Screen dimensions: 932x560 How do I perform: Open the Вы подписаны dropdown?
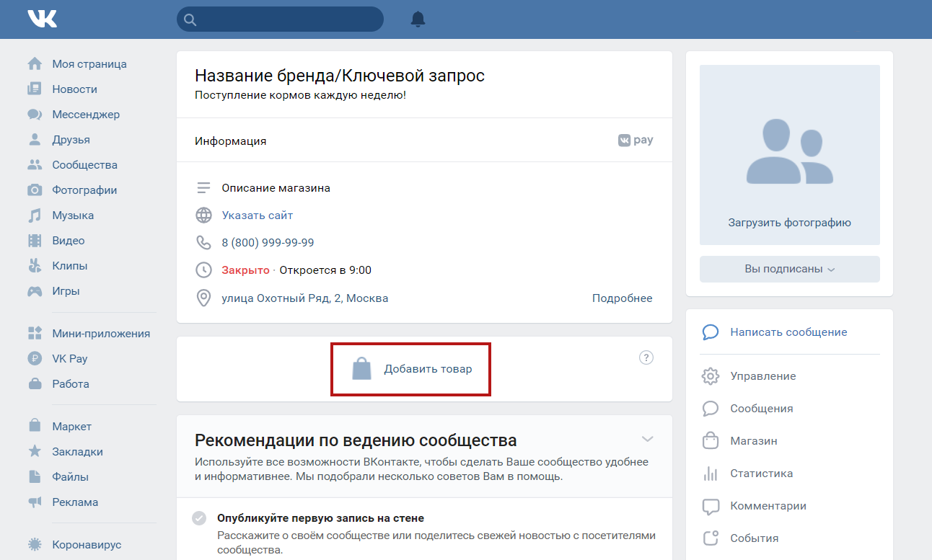click(790, 269)
